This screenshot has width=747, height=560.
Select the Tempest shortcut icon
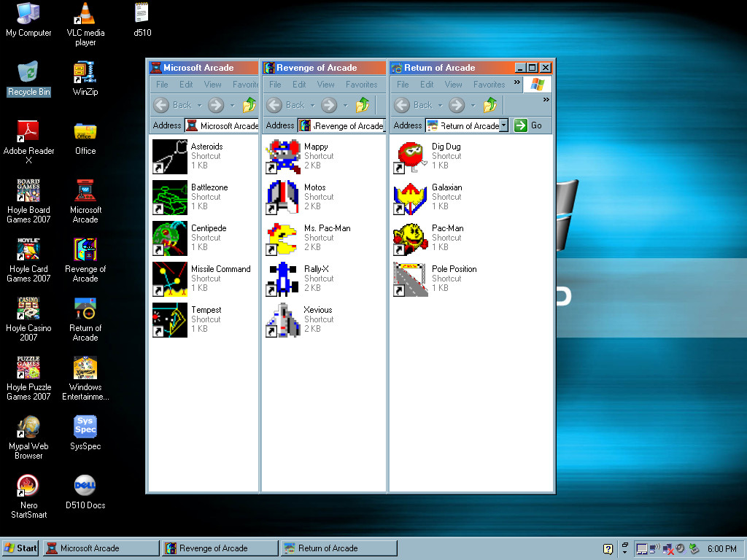click(170, 320)
